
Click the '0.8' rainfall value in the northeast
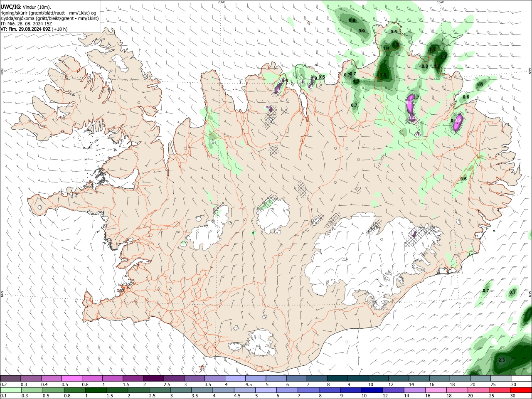(424, 66)
